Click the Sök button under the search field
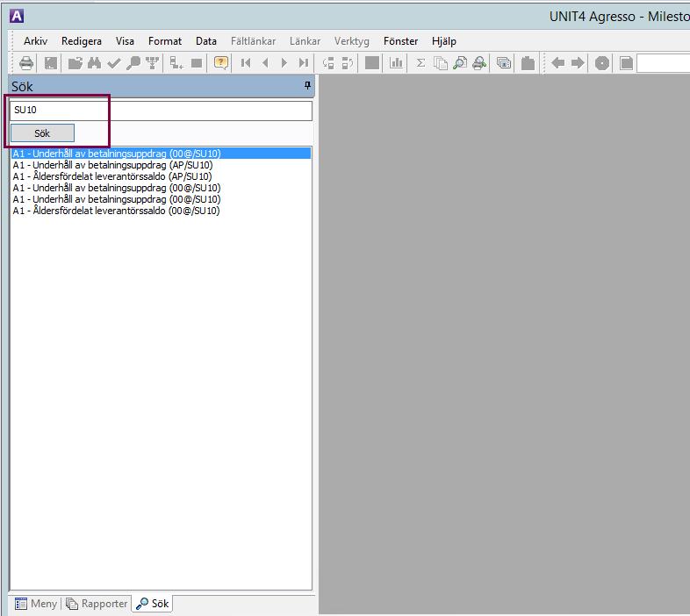The image size is (690, 616). coord(42,133)
